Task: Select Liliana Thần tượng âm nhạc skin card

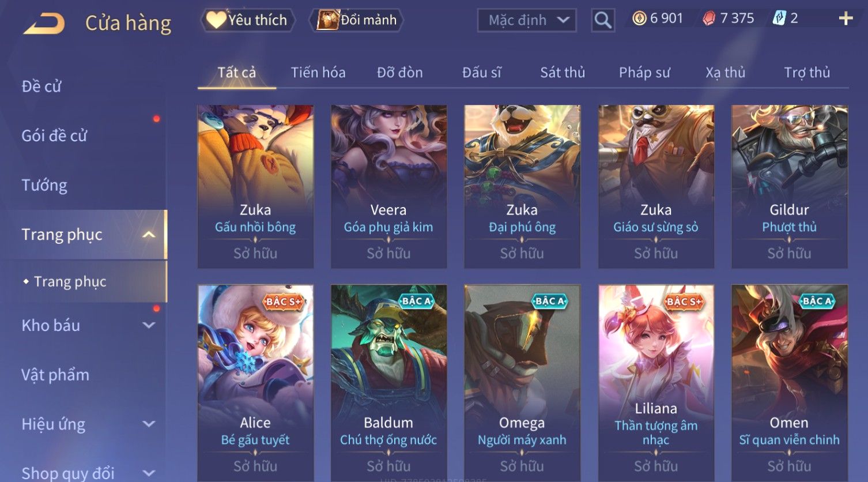Action: point(656,383)
